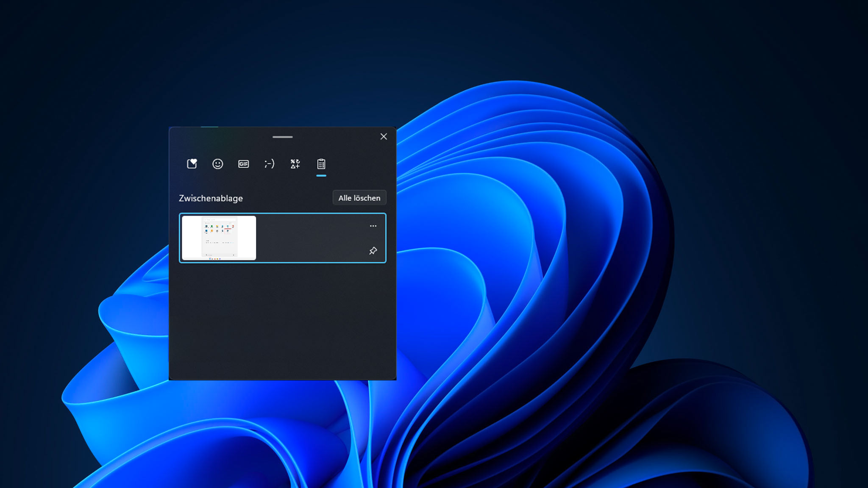Show most recently used items via heart icon

(x=191, y=164)
